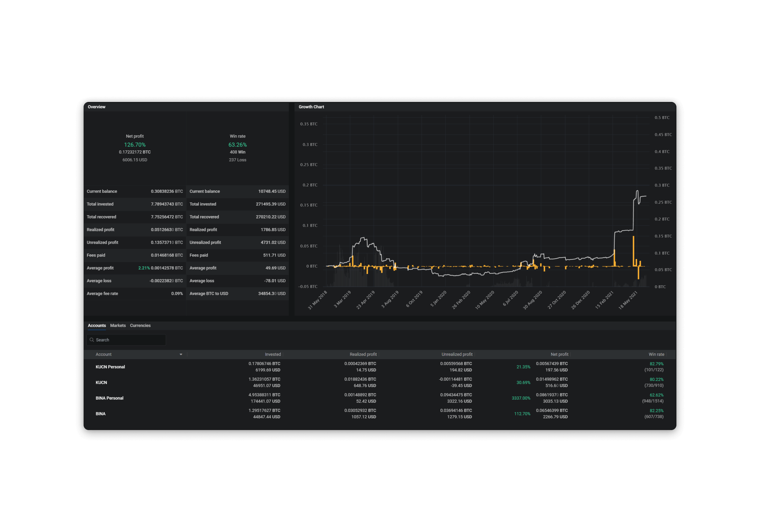The height and width of the screenshot is (532, 760).
Task: Switch to the Accounts tab
Action: (97, 326)
